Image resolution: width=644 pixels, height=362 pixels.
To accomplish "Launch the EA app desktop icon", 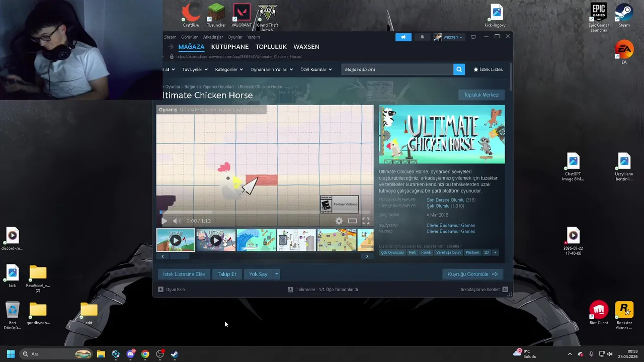I will [x=624, y=52].
